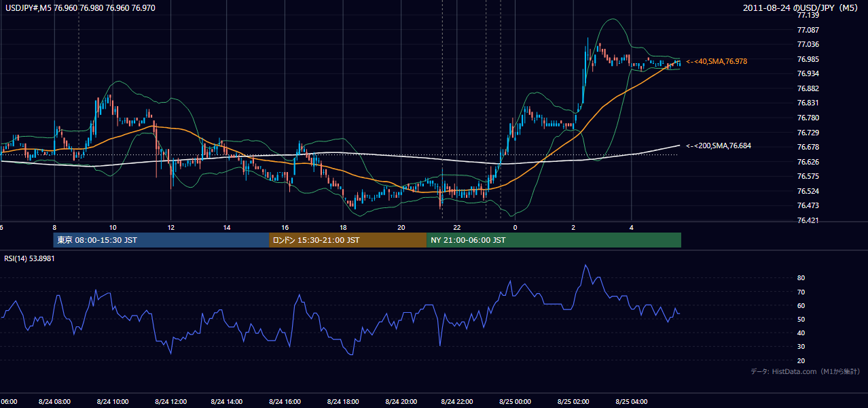Image resolution: width=868 pixels, height=408 pixels.
Task: Click price axis value 76.831
Action: (808, 103)
